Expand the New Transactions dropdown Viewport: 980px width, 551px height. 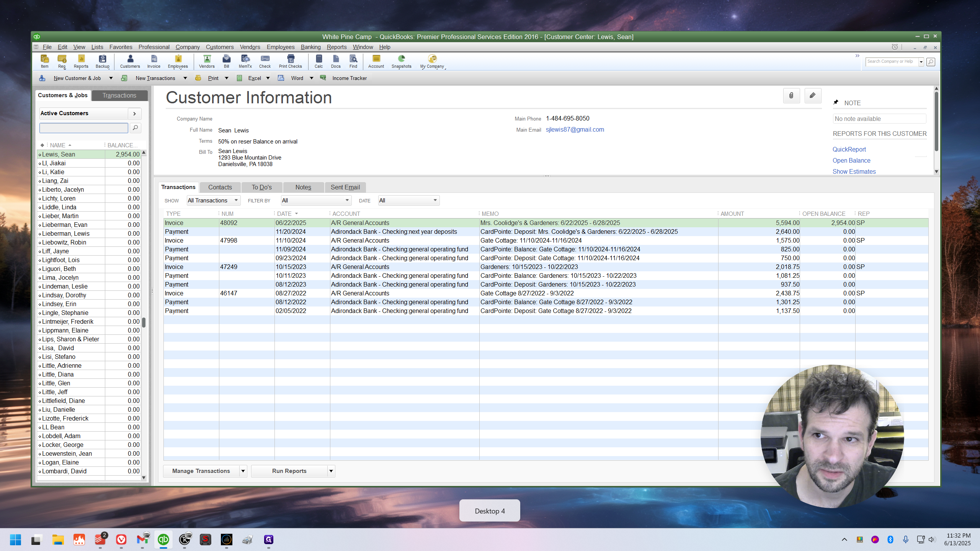185,78
